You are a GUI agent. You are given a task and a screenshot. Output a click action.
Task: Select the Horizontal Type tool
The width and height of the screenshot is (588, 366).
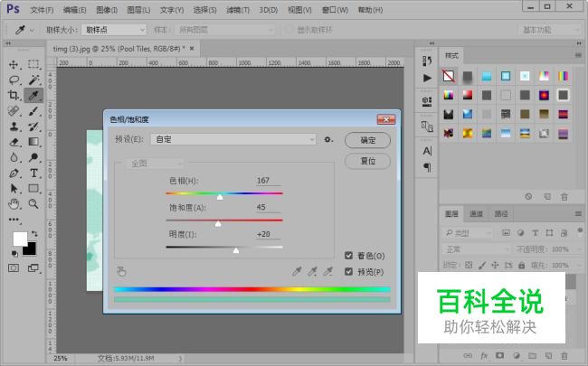(33, 173)
